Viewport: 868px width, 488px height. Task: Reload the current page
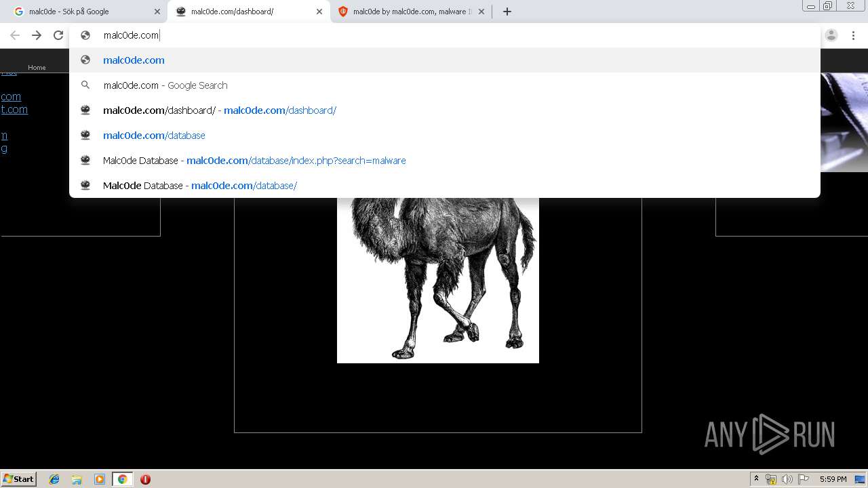pos(58,35)
